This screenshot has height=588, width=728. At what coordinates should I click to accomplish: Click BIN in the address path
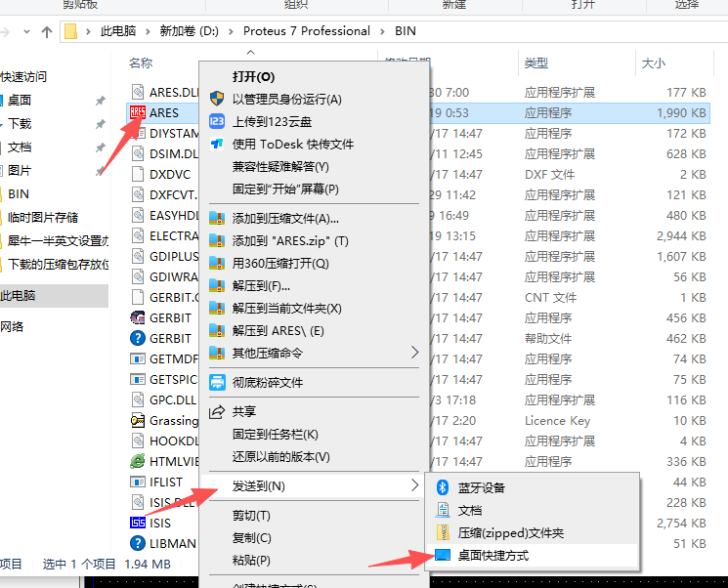[406, 31]
